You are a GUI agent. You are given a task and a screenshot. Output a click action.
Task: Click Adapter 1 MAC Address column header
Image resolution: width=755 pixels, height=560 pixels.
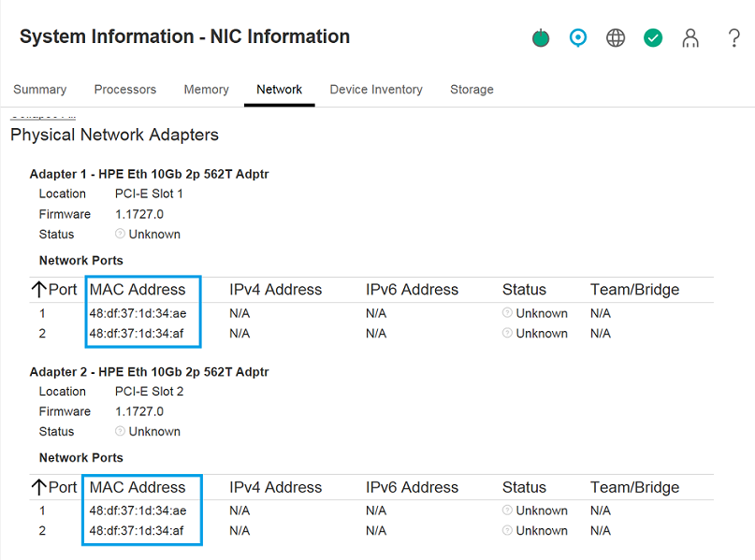tap(138, 290)
